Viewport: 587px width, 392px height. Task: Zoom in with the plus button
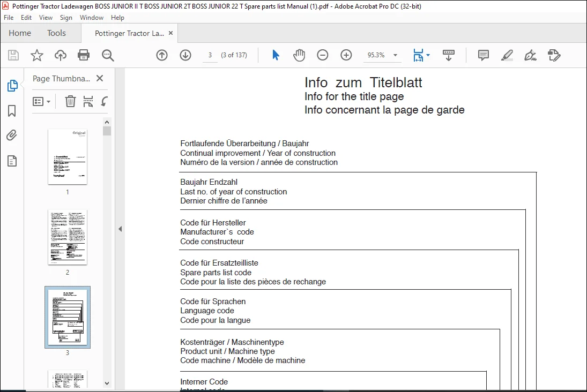coord(346,55)
